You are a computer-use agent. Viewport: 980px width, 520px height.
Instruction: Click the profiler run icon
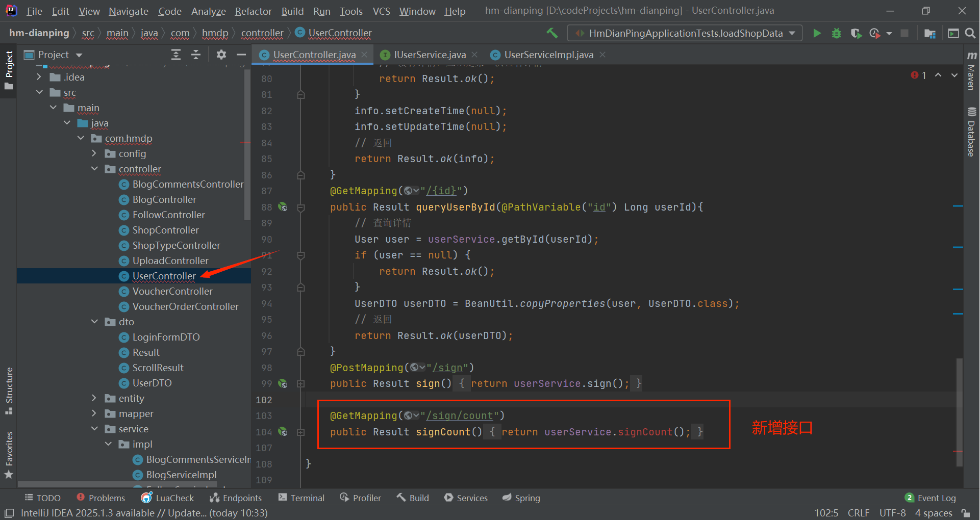tap(875, 33)
